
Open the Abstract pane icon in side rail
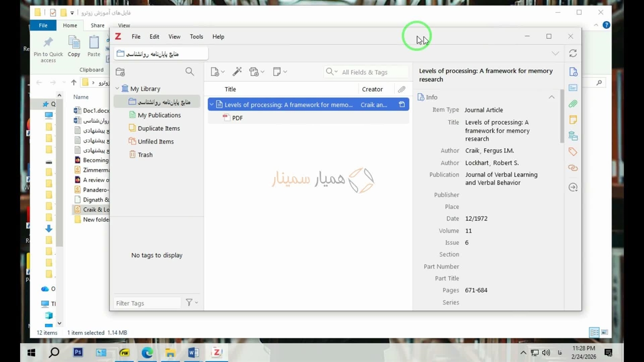pyautogui.click(x=573, y=87)
